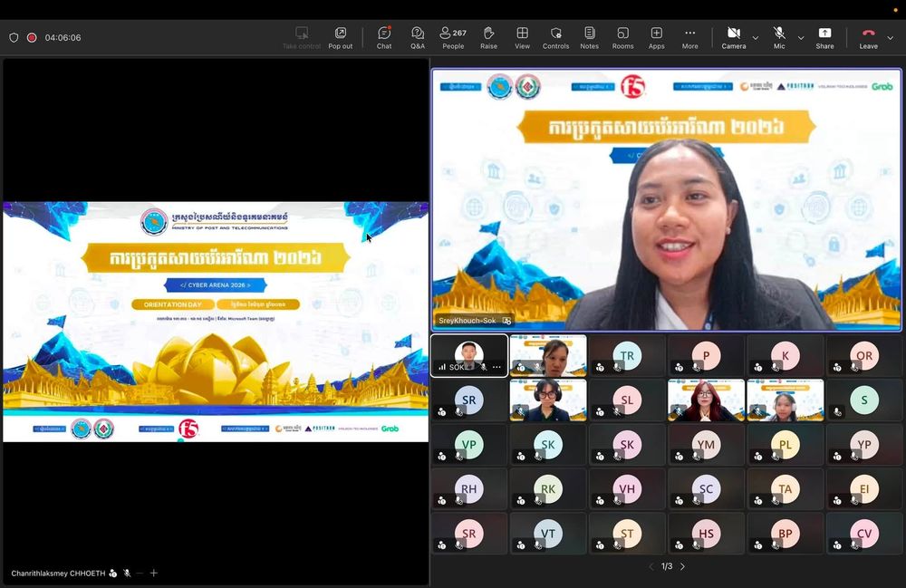Open breakout Rooms

click(x=623, y=37)
